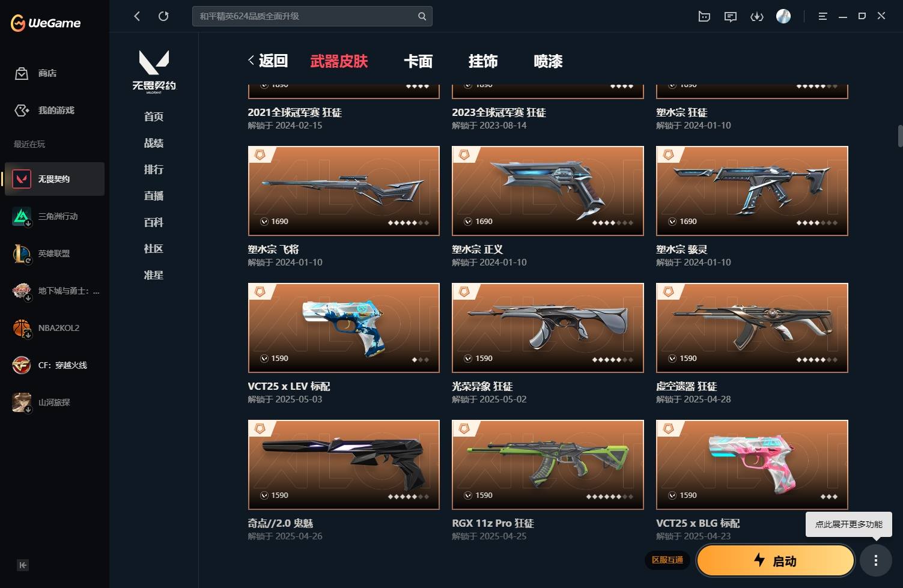Click the 区服互通 label button

[667, 560]
